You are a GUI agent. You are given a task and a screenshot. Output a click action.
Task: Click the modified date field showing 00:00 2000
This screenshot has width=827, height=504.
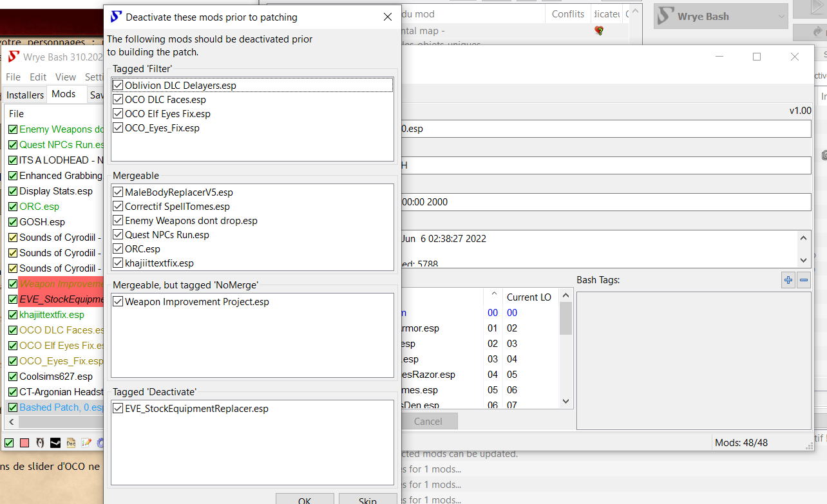coord(605,202)
